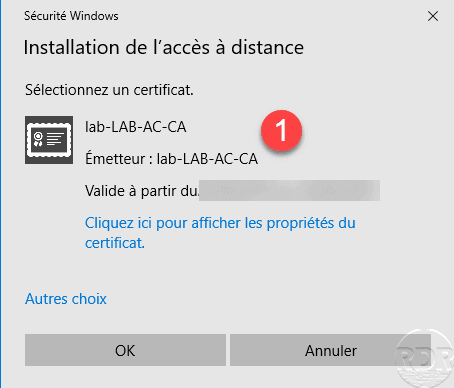
Task: Expand the Autres choix options
Action: tap(66, 299)
